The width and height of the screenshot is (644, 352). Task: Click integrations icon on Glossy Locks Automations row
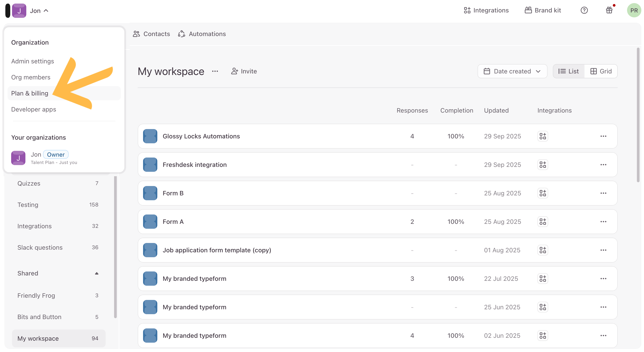(543, 136)
